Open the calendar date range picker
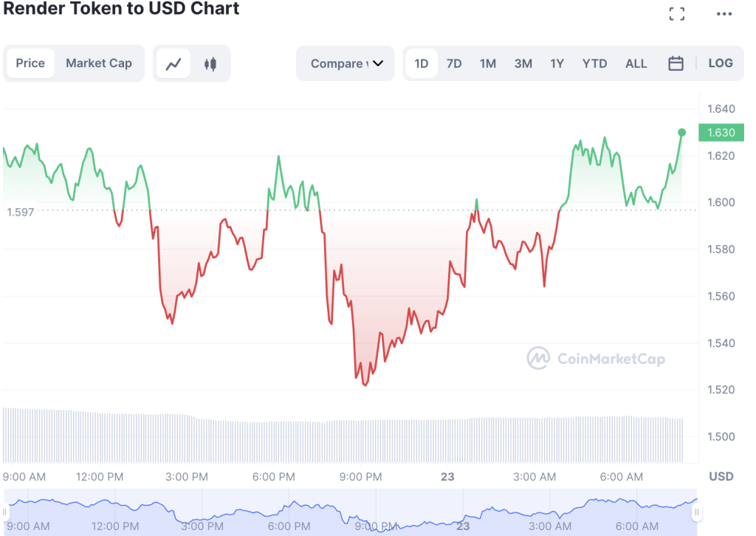 tap(676, 63)
